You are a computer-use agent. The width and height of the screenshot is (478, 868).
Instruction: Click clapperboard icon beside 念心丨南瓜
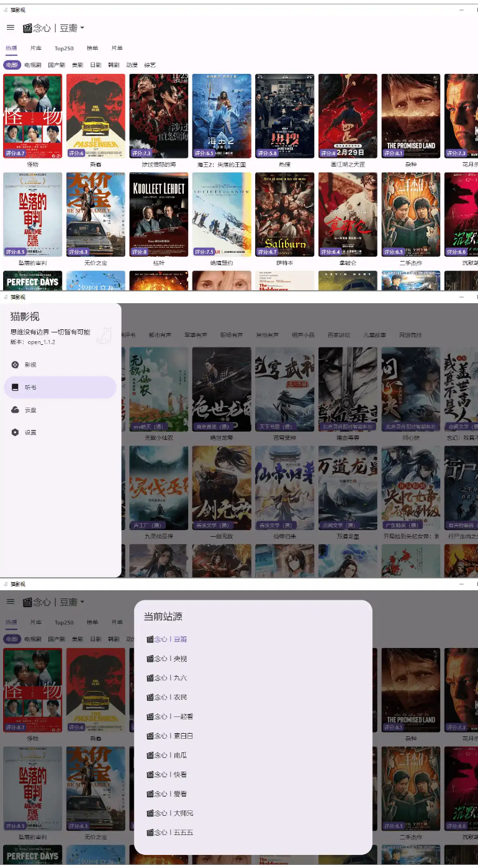150,756
